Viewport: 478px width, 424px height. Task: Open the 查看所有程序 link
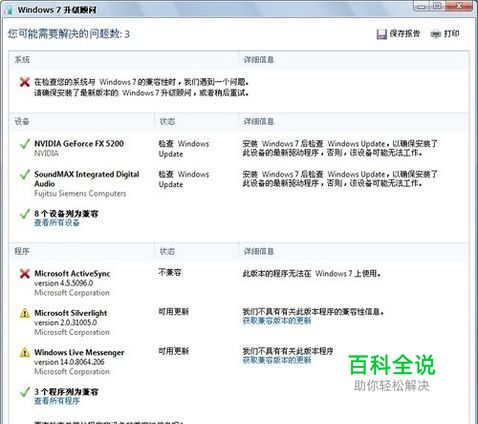[x=57, y=401]
